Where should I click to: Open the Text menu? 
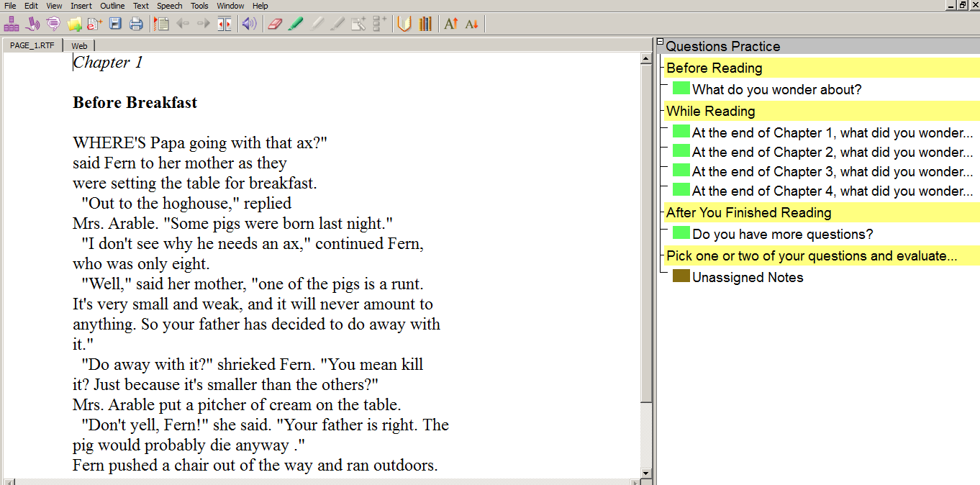click(141, 6)
